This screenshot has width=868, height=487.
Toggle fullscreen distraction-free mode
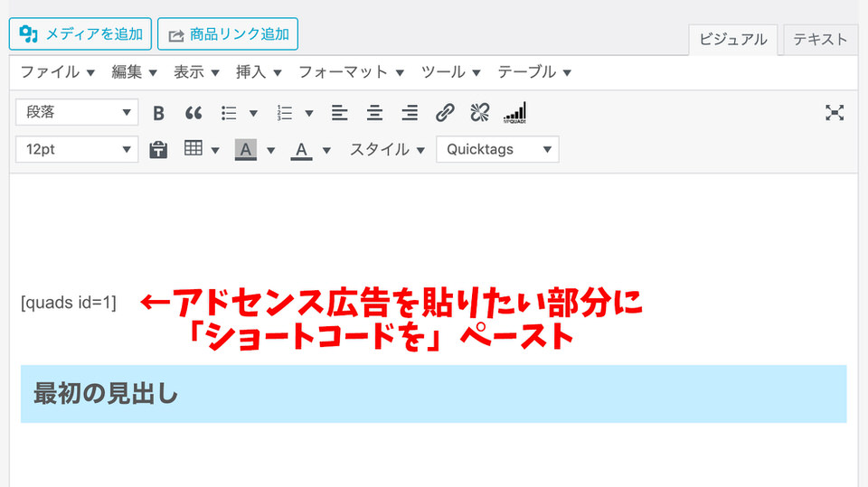point(835,113)
